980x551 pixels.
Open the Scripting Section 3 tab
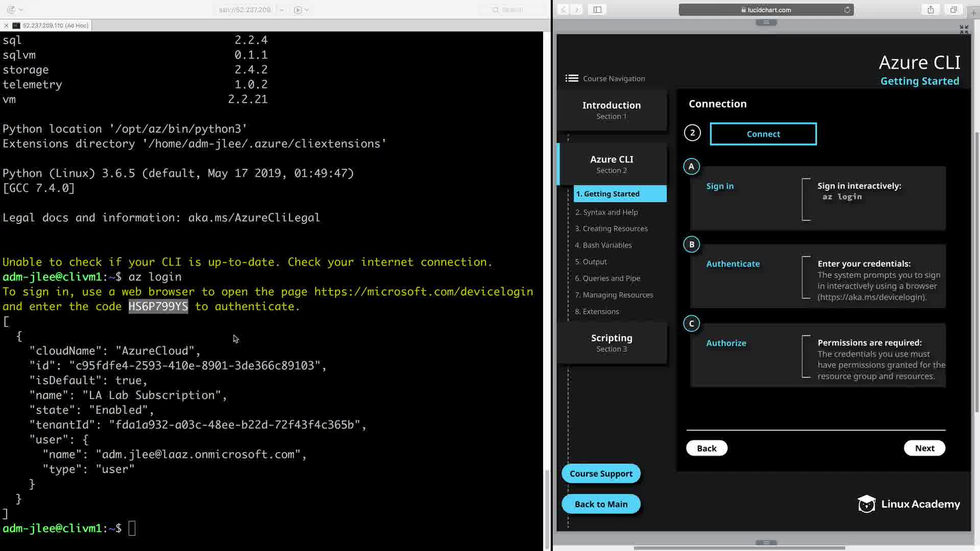coord(611,343)
